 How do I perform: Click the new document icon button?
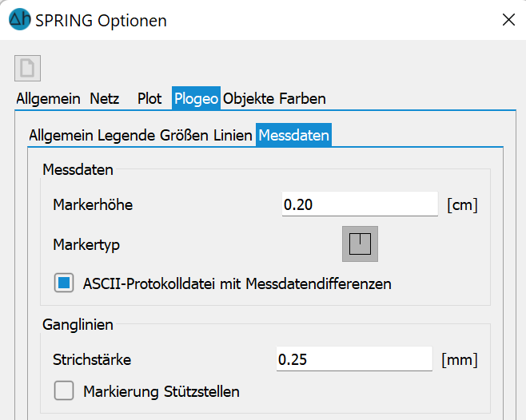27,69
